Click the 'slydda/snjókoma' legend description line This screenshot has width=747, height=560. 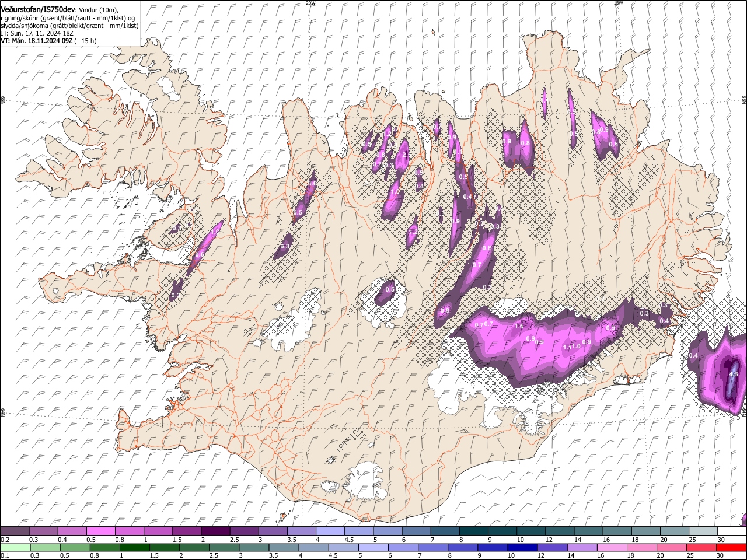(69, 26)
